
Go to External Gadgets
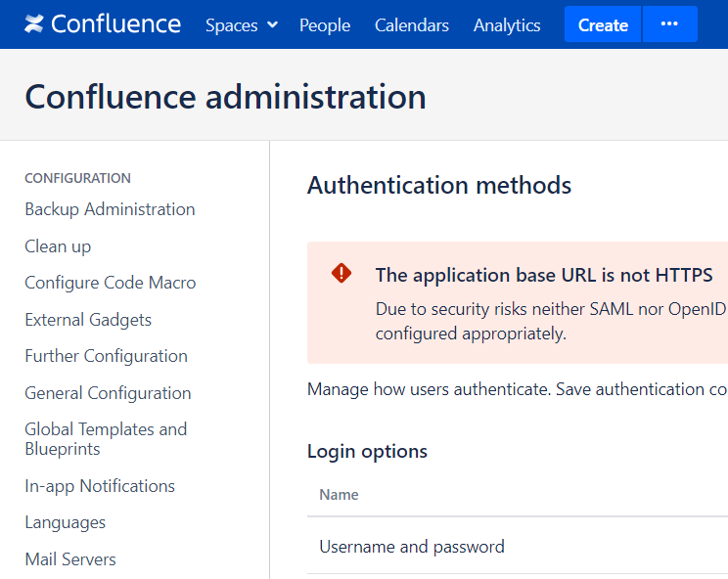tap(88, 320)
